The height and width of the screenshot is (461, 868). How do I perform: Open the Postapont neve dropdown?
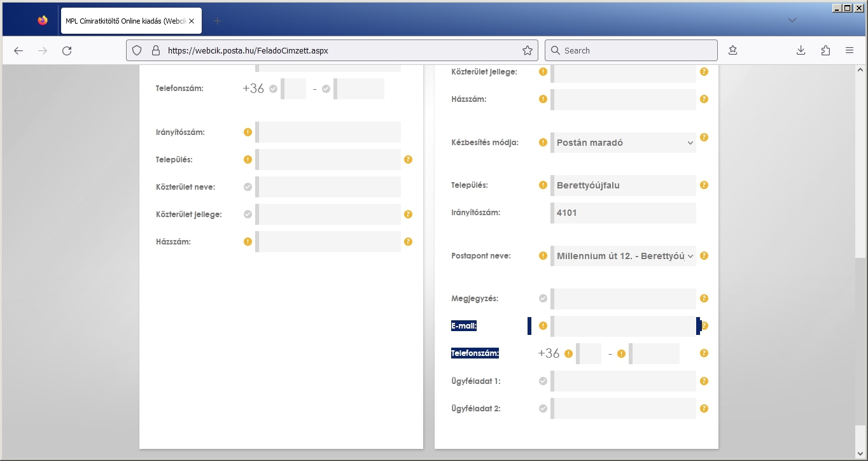(x=624, y=256)
